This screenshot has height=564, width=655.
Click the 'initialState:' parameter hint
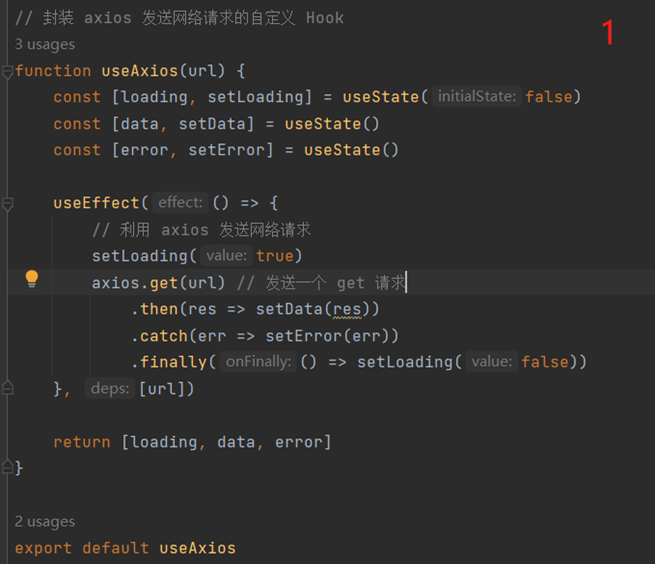(477, 97)
